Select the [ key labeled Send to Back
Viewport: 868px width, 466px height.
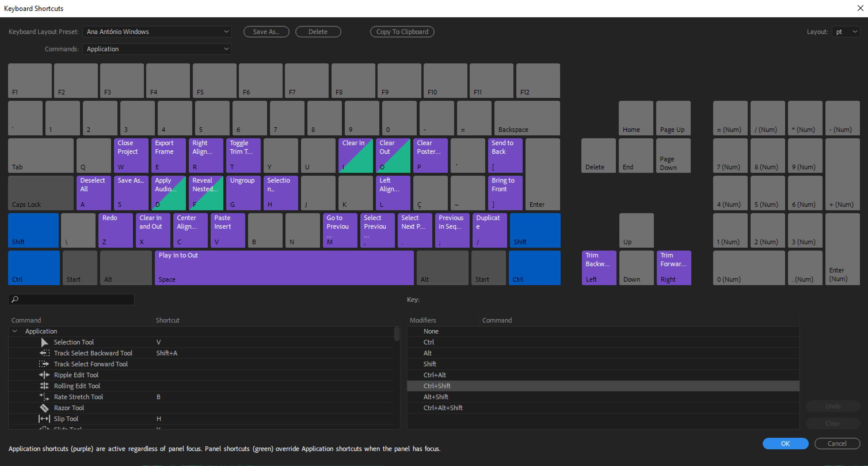coord(505,156)
